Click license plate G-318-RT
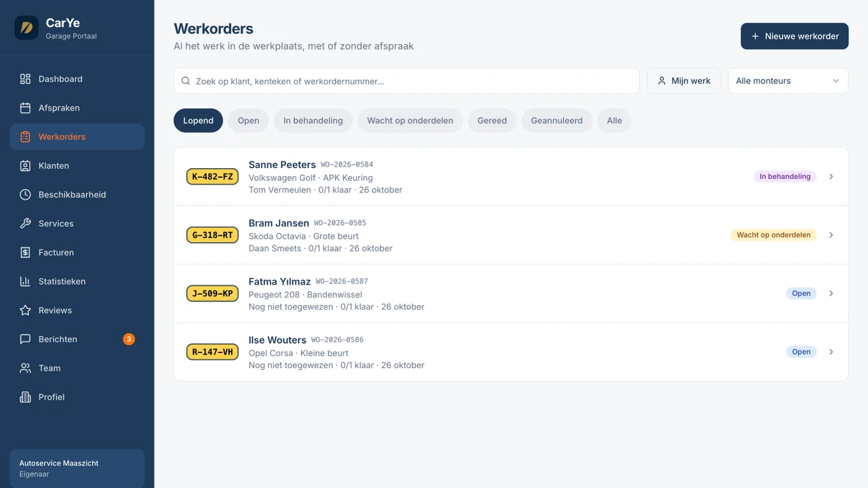This screenshot has height=488, width=868. [x=212, y=235]
